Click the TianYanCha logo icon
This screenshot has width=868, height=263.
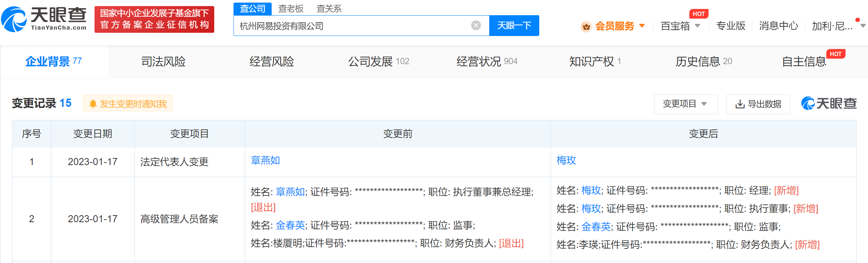pyautogui.click(x=14, y=19)
